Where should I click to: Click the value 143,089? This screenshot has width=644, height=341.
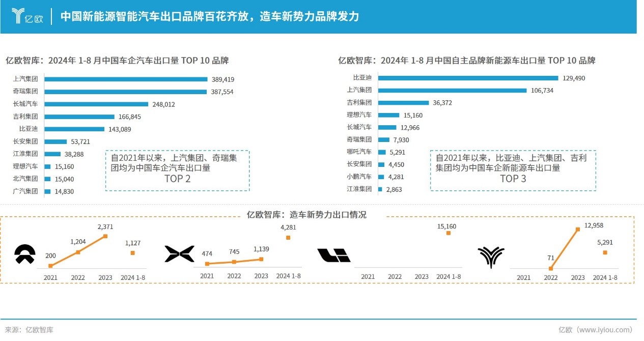tap(119, 129)
